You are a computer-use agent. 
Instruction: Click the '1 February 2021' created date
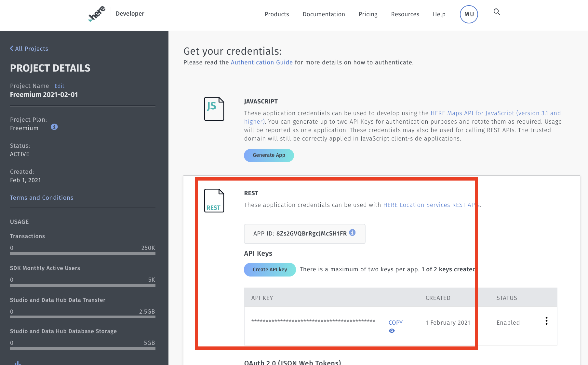click(448, 323)
